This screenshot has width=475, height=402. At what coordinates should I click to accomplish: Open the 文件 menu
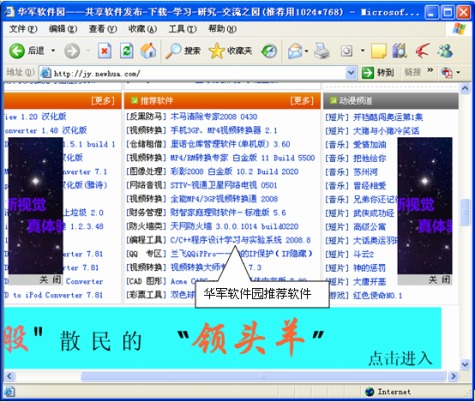tap(23, 29)
